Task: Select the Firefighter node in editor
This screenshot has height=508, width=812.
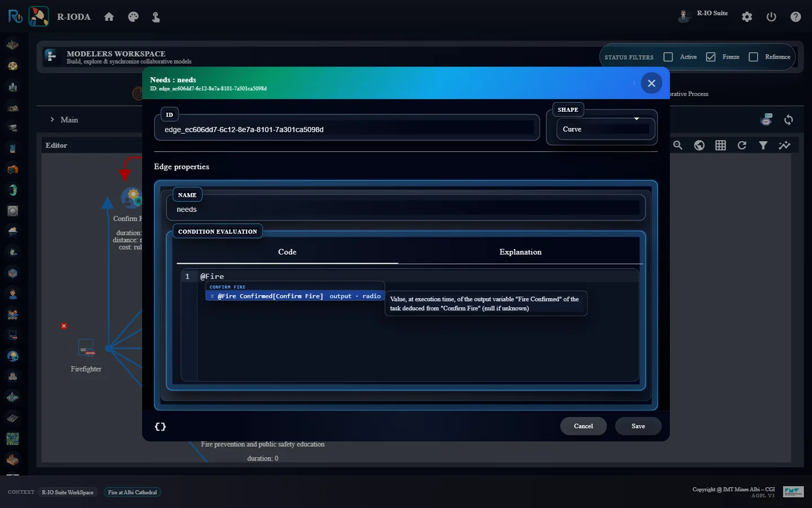Action: coord(86,348)
